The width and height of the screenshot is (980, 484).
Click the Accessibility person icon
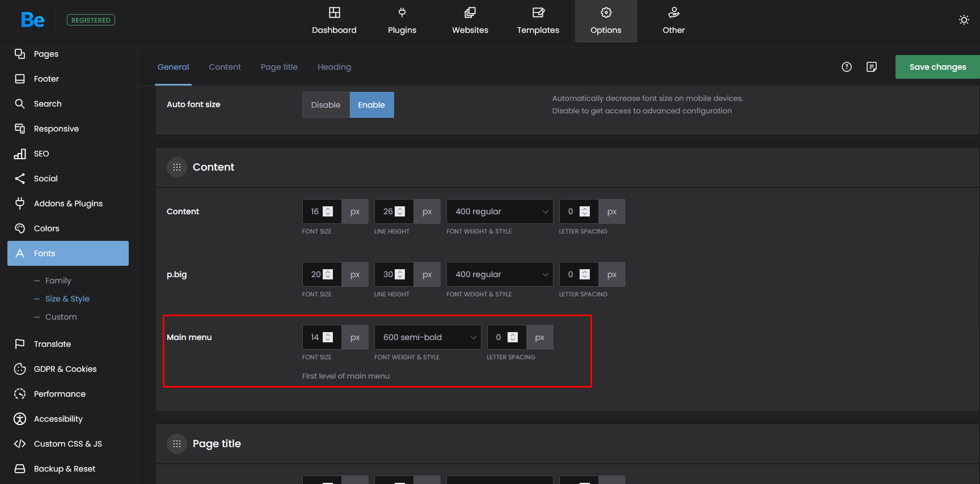(x=20, y=419)
